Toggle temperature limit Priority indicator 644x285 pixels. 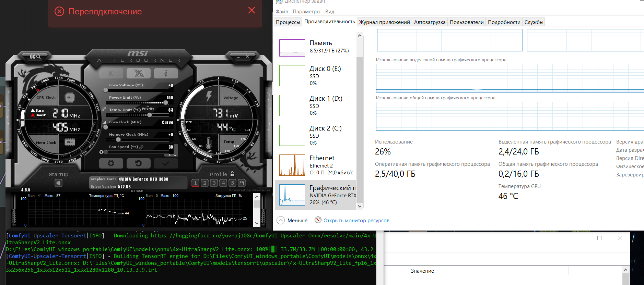click(x=148, y=109)
